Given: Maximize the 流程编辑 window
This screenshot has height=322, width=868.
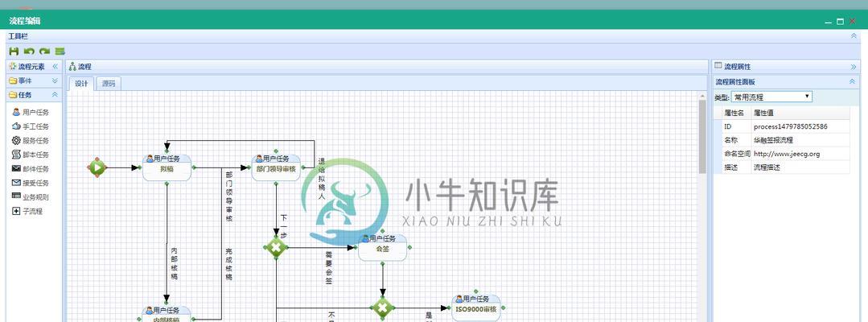Looking at the screenshot, I should (x=841, y=22).
